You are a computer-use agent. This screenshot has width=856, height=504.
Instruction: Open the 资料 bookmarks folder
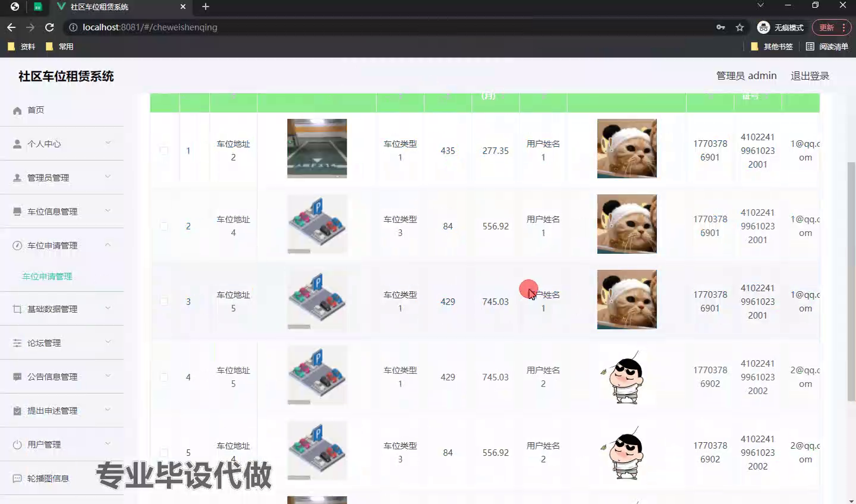[x=21, y=46]
